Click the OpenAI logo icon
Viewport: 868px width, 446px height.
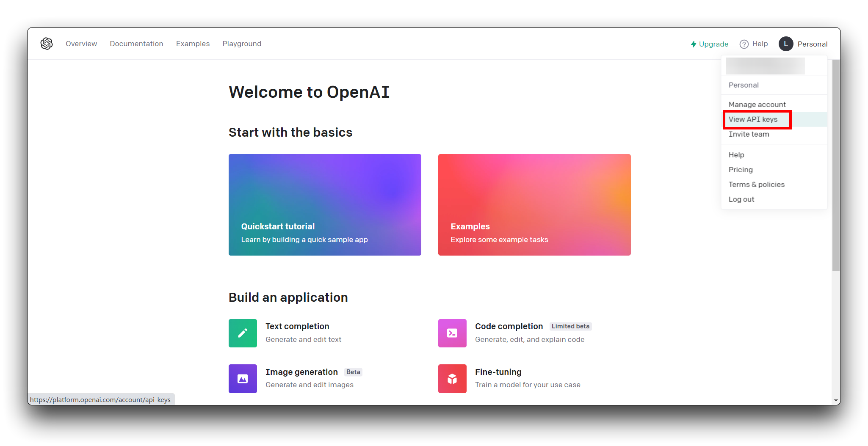47,44
